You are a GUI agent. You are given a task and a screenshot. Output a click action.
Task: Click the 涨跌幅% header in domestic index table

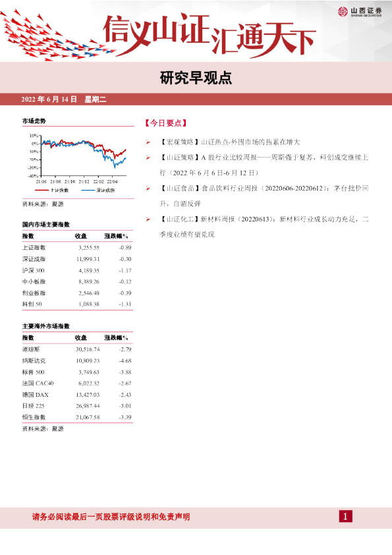[x=117, y=236]
